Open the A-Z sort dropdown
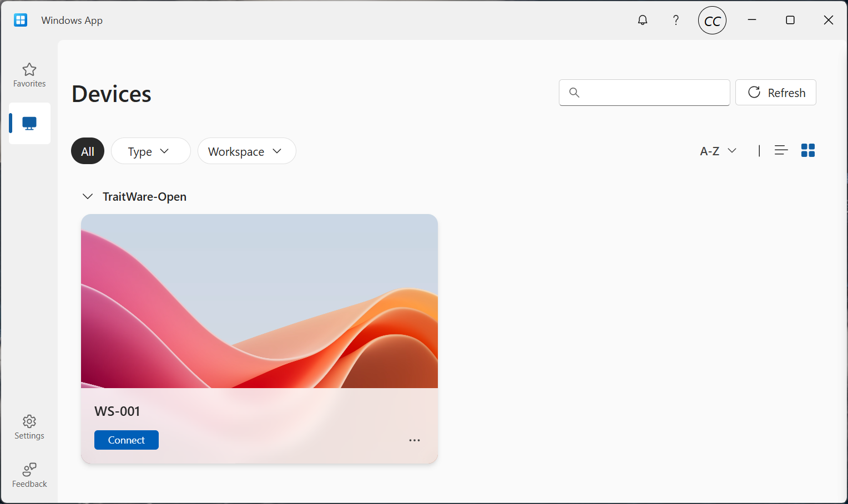This screenshot has height=504, width=848. point(718,151)
